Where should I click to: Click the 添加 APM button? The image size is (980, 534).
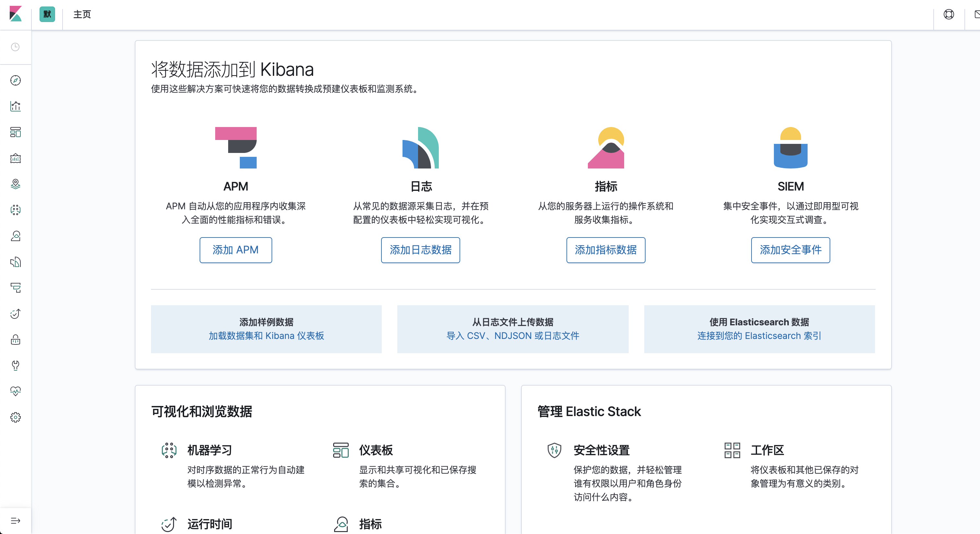236,250
